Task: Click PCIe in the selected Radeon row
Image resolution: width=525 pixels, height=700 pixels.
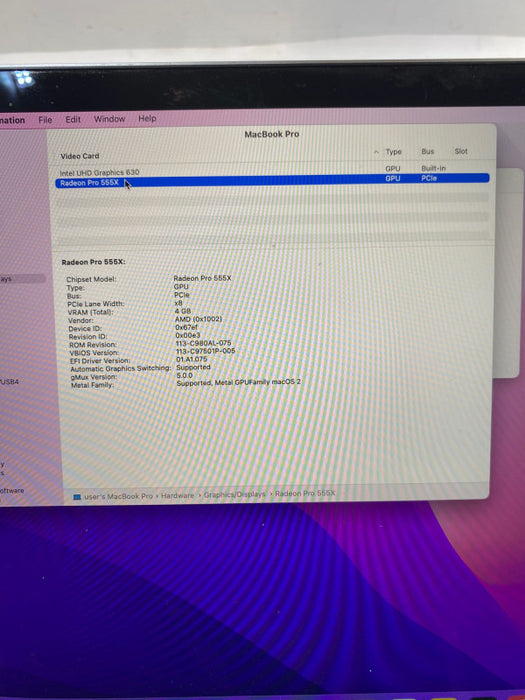Action: tap(429, 178)
